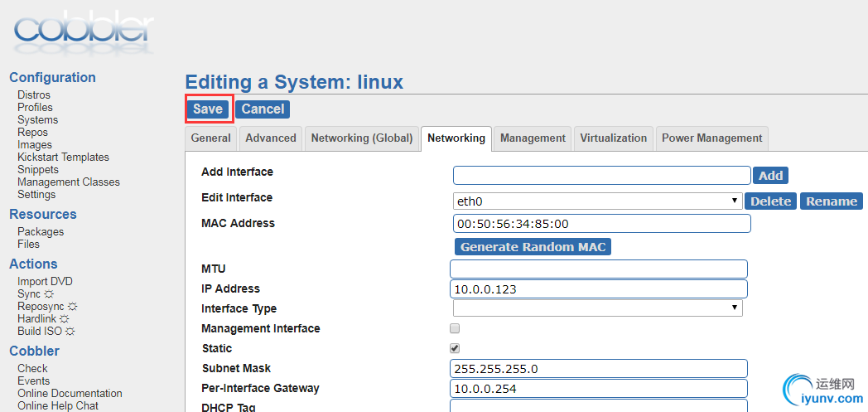Click the Per-Interface Gateway field
The image size is (868, 412).
pyautogui.click(x=599, y=389)
